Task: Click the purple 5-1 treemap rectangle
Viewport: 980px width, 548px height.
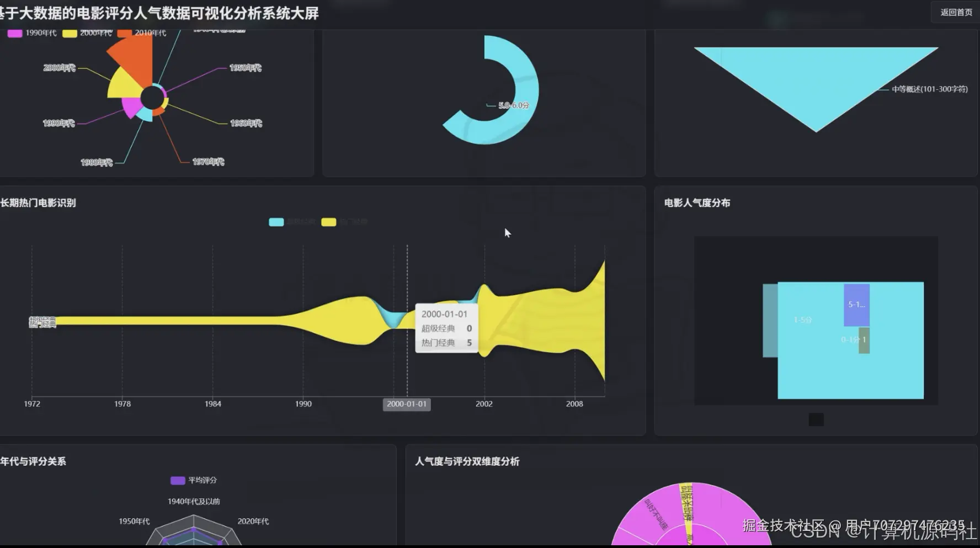Action: (x=856, y=304)
